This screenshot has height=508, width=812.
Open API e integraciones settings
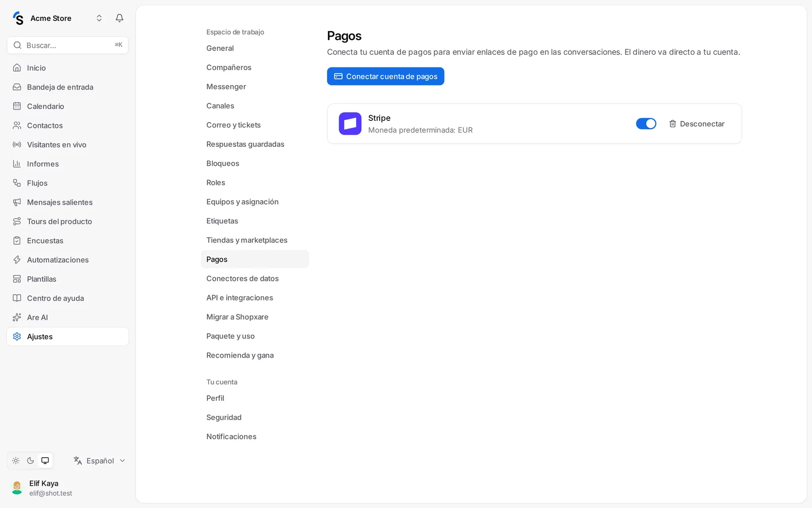[255, 298]
